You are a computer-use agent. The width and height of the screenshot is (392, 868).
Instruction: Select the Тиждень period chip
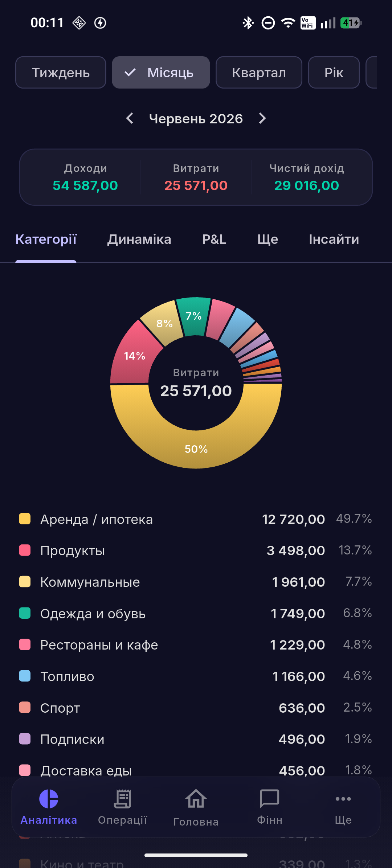tap(61, 73)
